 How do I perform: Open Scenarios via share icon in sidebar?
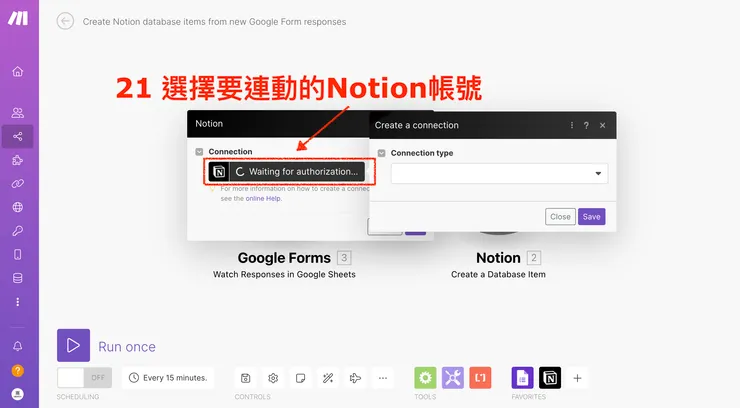17,137
